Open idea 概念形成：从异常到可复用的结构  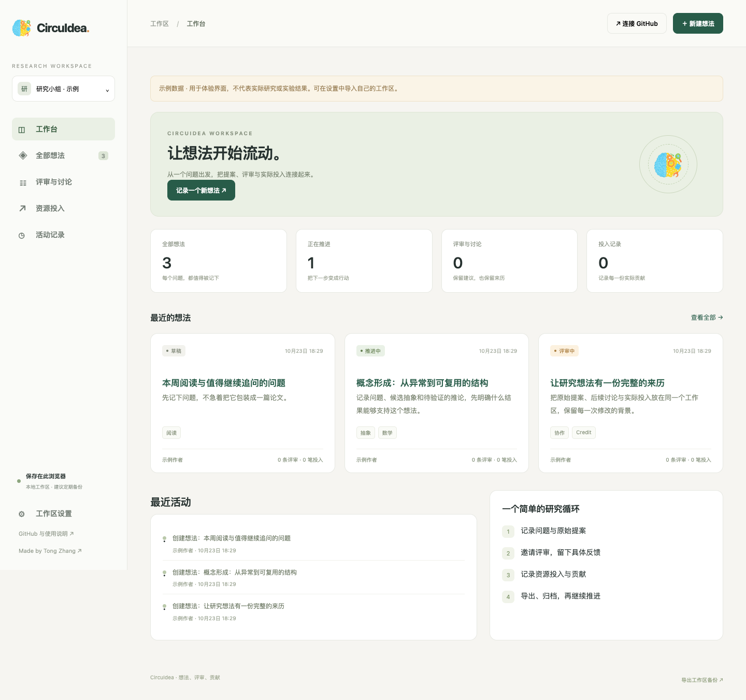(422, 383)
